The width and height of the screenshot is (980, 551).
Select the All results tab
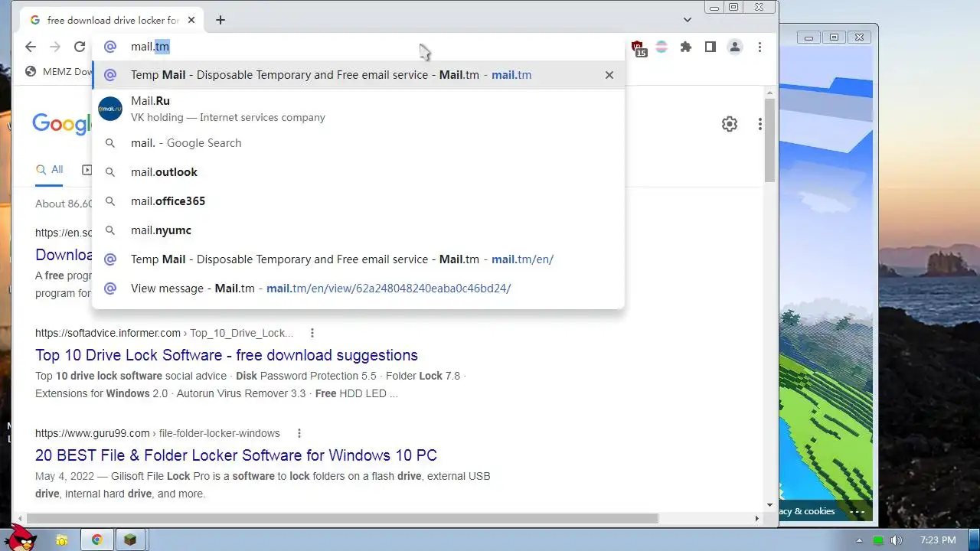[50, 170]
